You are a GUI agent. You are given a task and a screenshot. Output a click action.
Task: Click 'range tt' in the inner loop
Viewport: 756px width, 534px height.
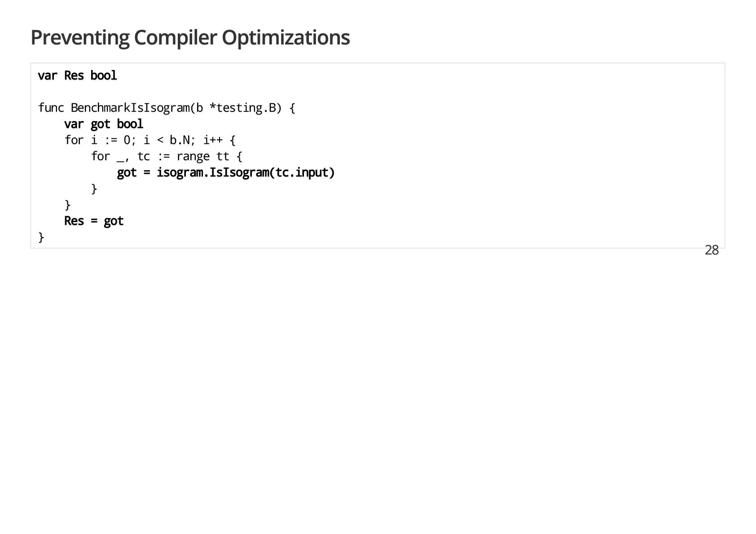202,156
